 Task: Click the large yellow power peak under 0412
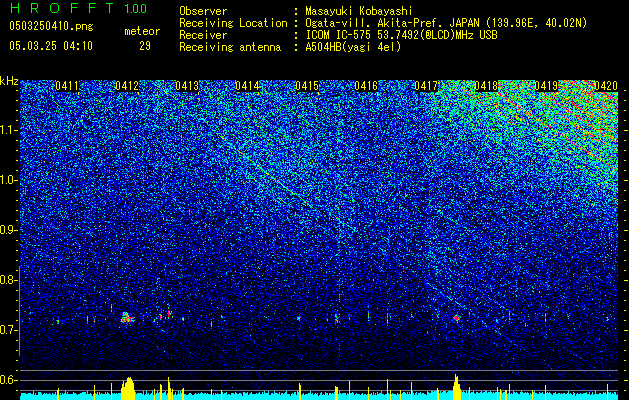click(x=128, y=388)
